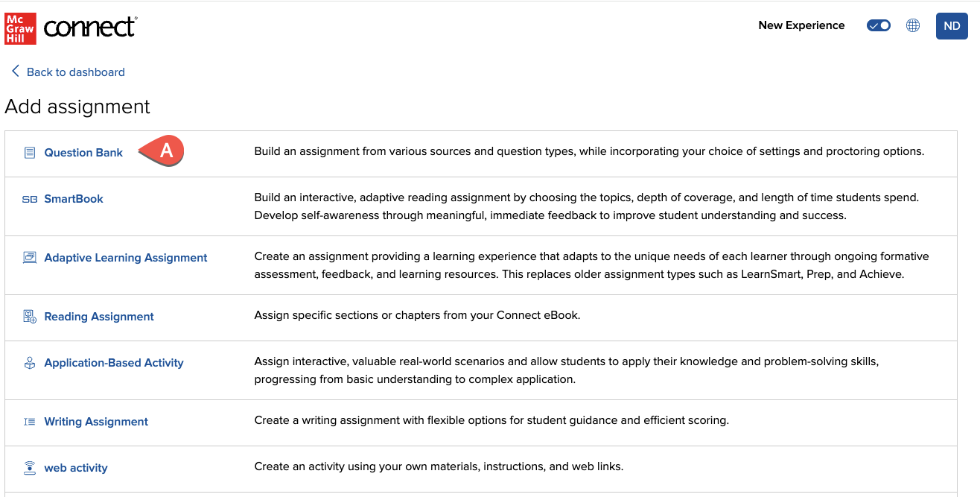This screenshot has width=980, height=497.
Task: Click the Reading Assignment book icon
Action: click(x=30, y=317)
